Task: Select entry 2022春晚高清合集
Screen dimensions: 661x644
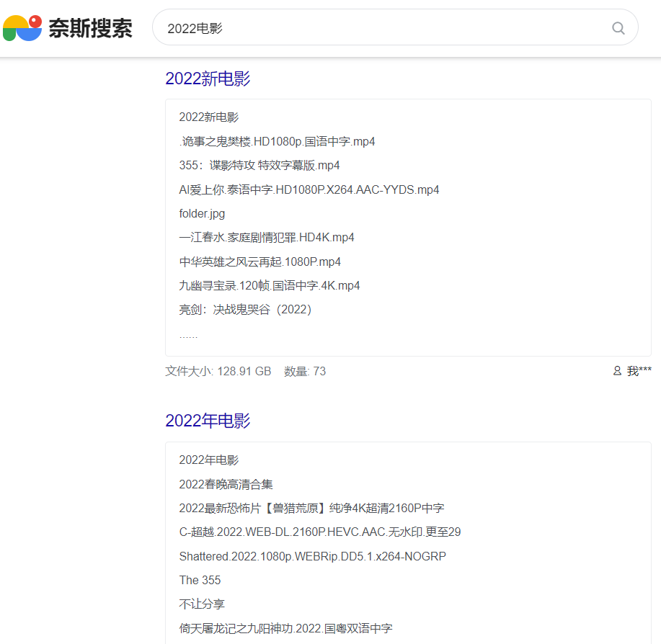Action: [x=226, y=484]
